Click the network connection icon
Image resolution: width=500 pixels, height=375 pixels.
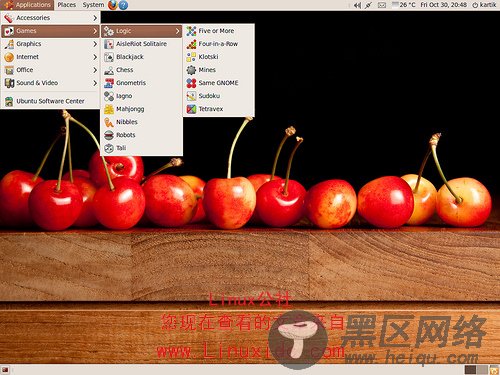point(368,5)
